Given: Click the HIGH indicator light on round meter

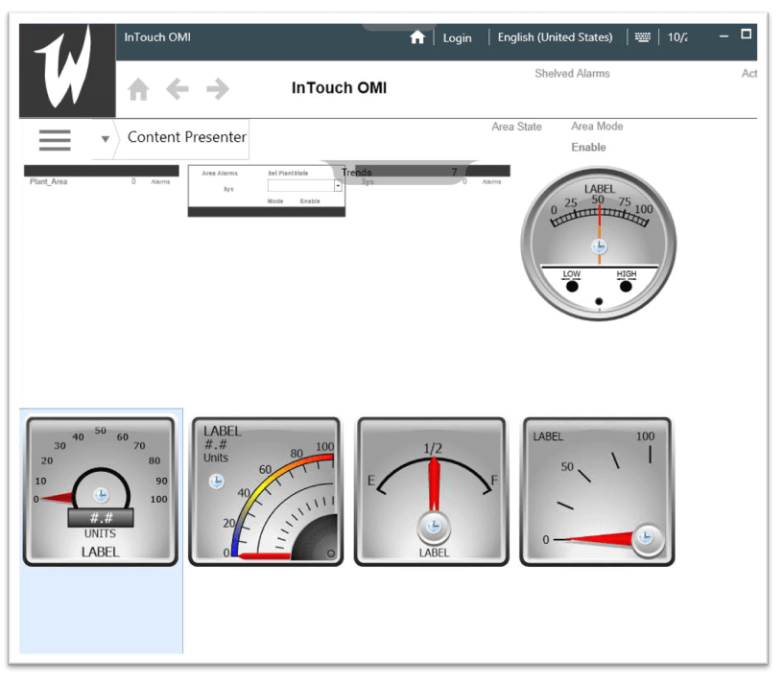Looking at the screenshot, I should tap(626, 286).
